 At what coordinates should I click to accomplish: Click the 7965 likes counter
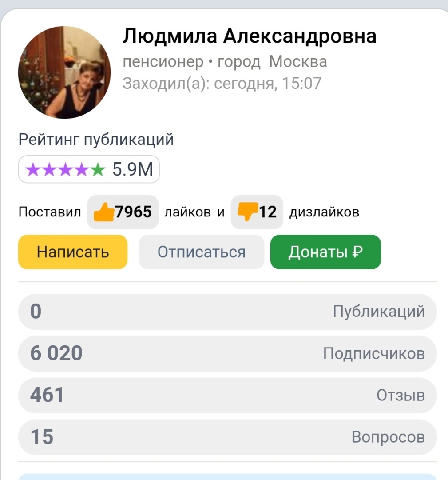point(133,212)
